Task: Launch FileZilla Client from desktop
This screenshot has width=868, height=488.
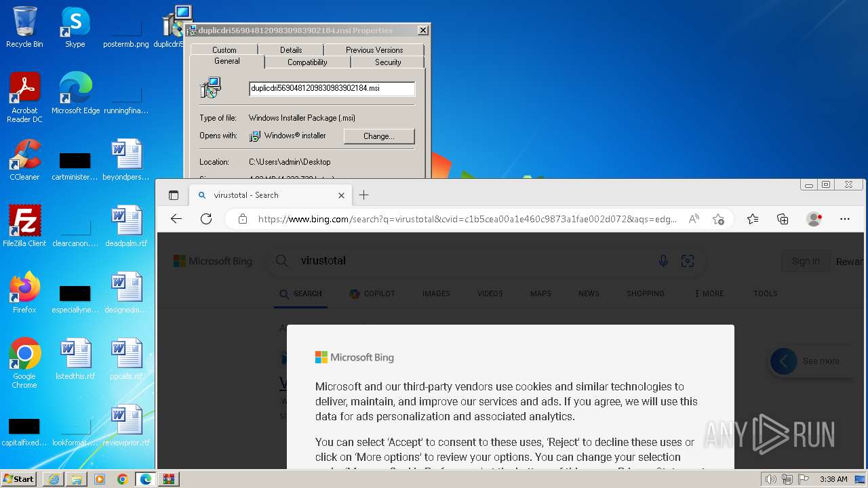Action: 24,226
